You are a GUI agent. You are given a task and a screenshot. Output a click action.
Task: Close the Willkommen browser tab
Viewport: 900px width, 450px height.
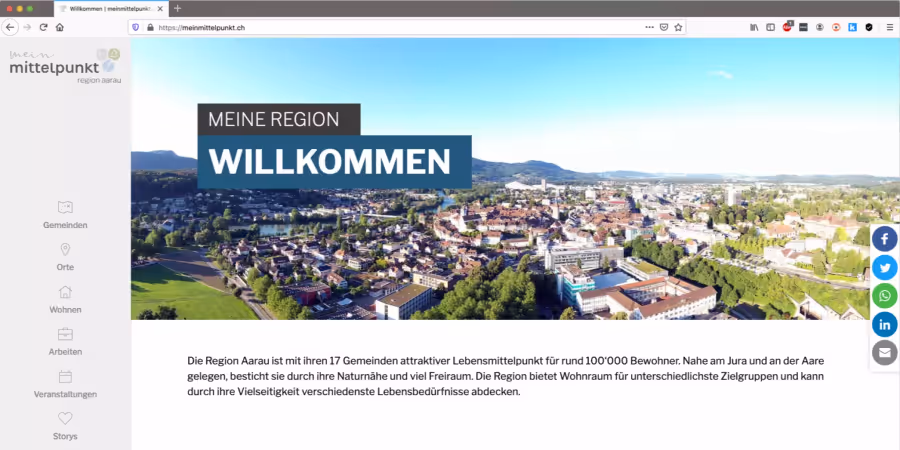(x=160, y=9)
